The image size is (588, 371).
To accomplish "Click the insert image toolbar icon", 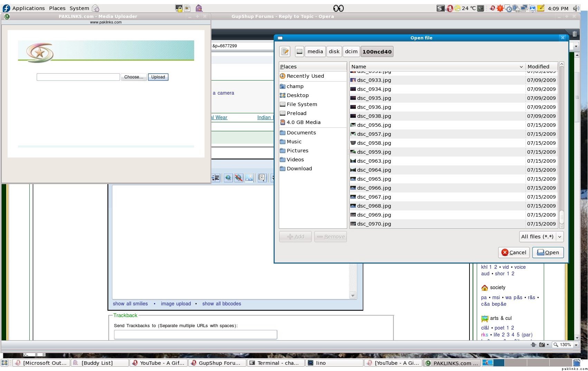I will click(x=249, y=178).
